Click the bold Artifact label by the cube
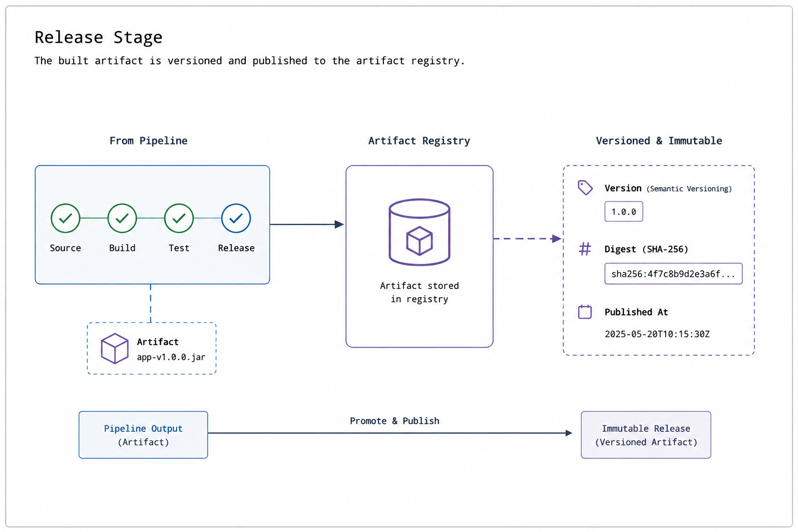This screenshot has height=532, width=798. 157,342
